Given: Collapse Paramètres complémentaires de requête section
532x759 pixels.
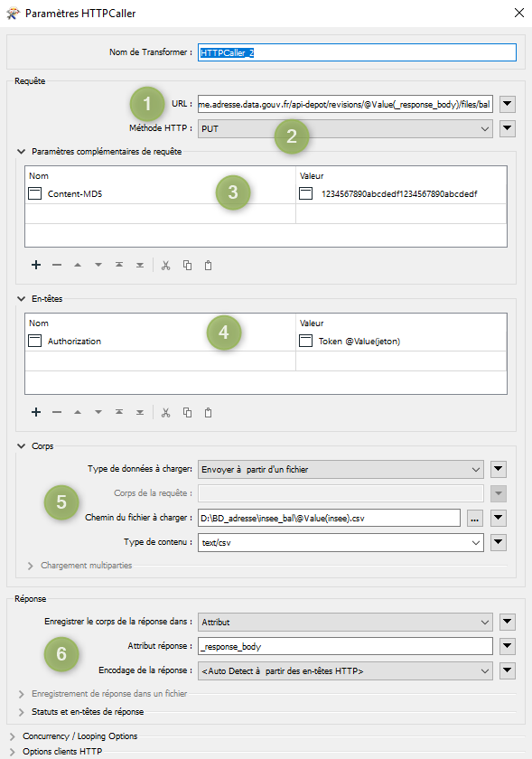Looking at the screenshot, I should click(21, 152).
